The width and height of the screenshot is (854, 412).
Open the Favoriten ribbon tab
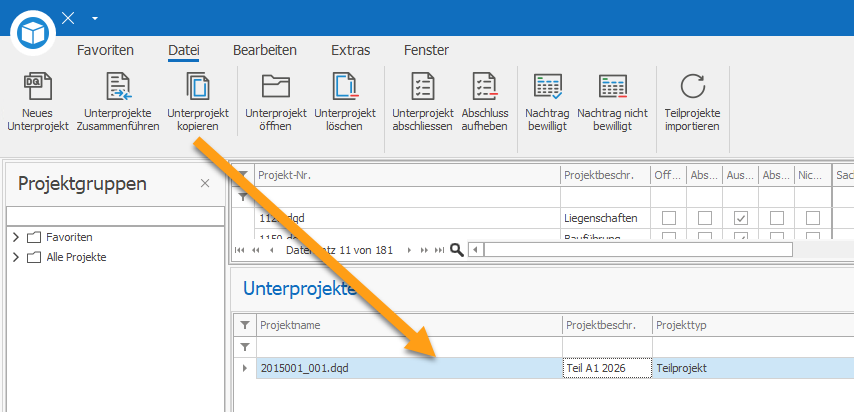coord(105,51)
